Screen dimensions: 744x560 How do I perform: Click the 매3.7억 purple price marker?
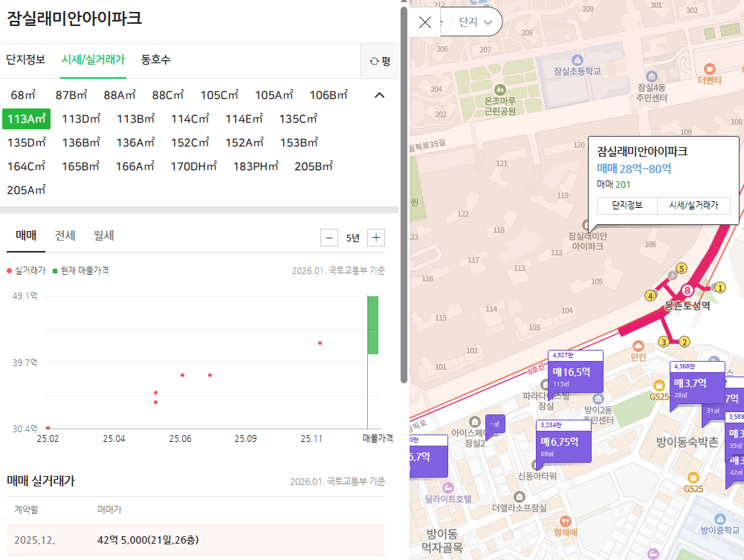696,383
